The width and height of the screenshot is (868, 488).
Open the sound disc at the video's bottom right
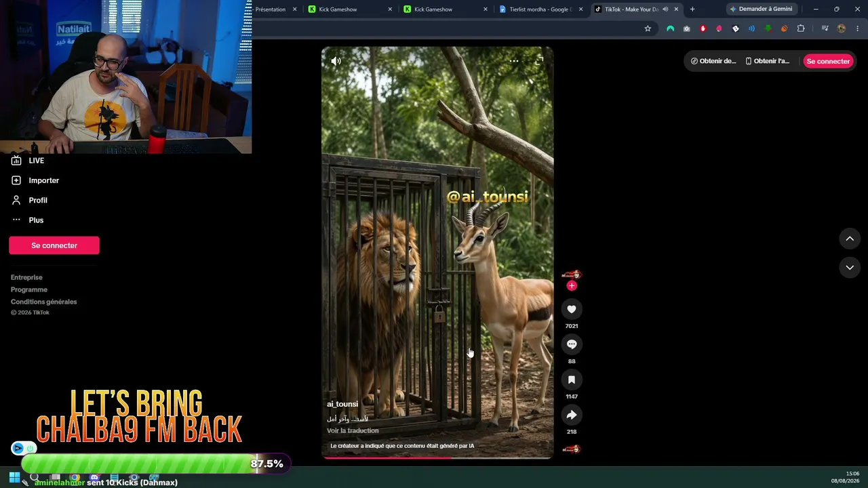click(572, 449)
